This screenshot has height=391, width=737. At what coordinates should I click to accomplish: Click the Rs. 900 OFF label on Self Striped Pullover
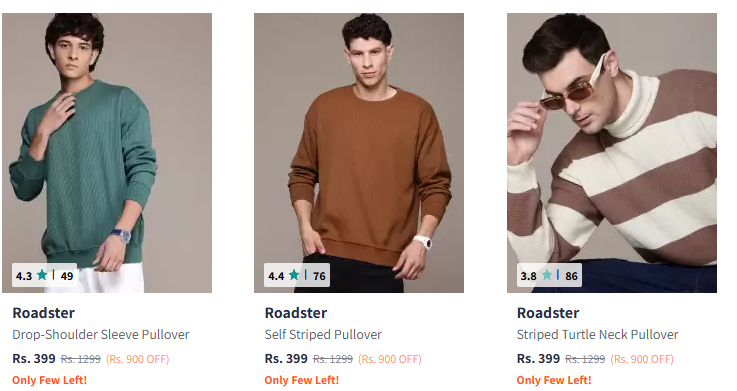[x=390, y=360]
